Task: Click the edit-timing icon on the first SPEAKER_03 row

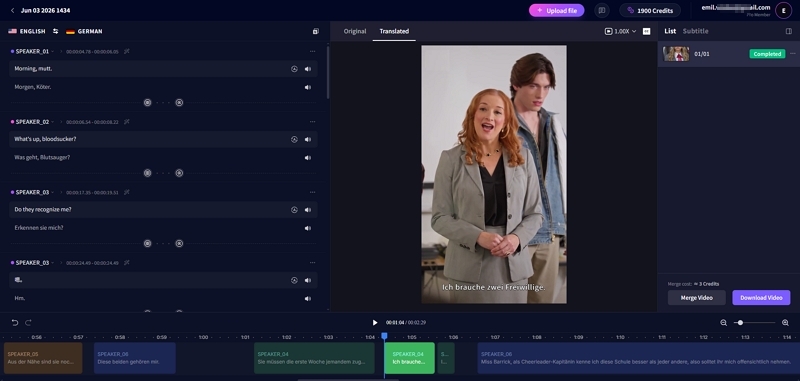Action: click(127, 192)
